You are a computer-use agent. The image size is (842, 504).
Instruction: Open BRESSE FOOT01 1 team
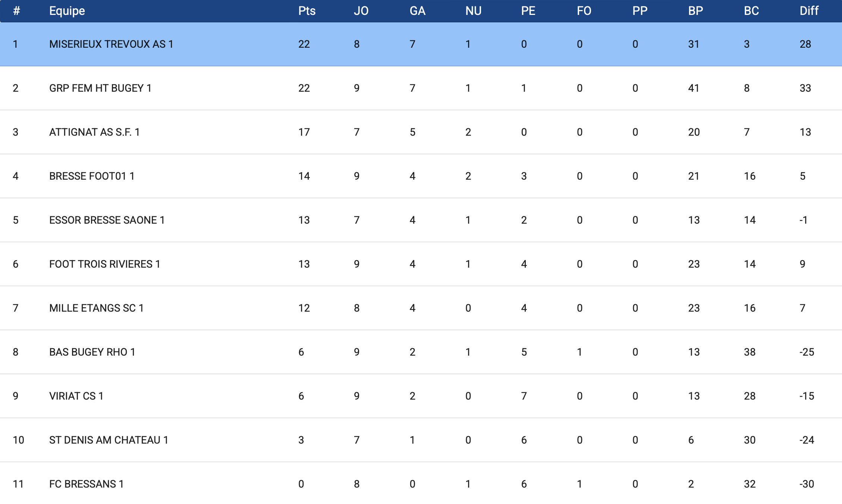point(92,176)
